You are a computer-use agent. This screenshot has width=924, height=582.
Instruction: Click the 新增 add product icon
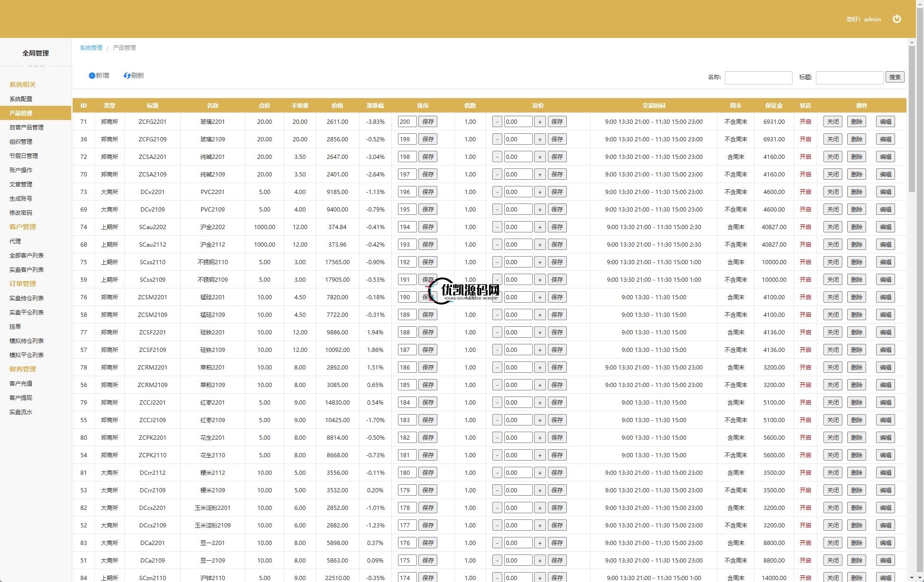[x=92, y=75]
